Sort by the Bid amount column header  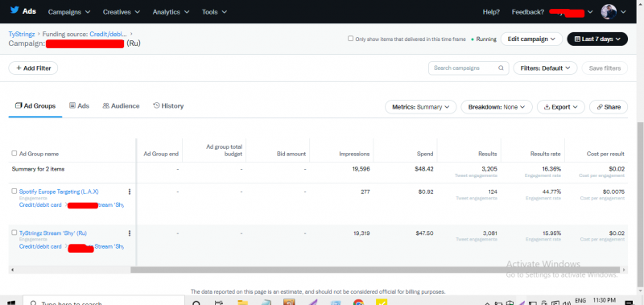point(291,154)
